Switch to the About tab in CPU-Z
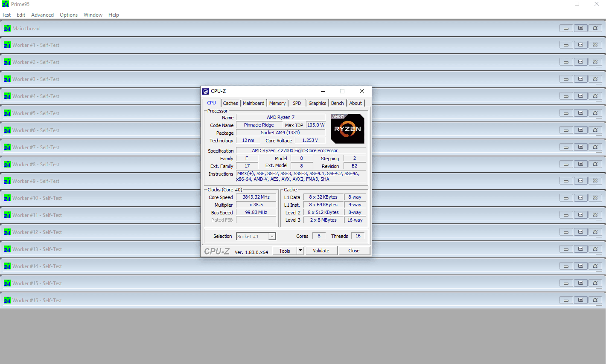Screen dimensions: 606x364 click(355, 103)
